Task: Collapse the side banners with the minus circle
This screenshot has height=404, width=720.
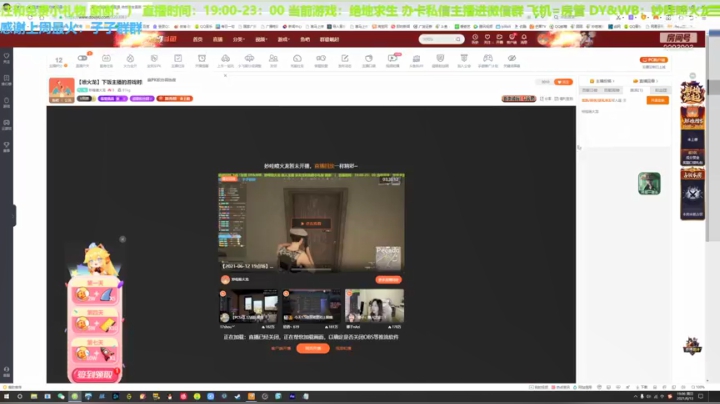Action: 692,76
